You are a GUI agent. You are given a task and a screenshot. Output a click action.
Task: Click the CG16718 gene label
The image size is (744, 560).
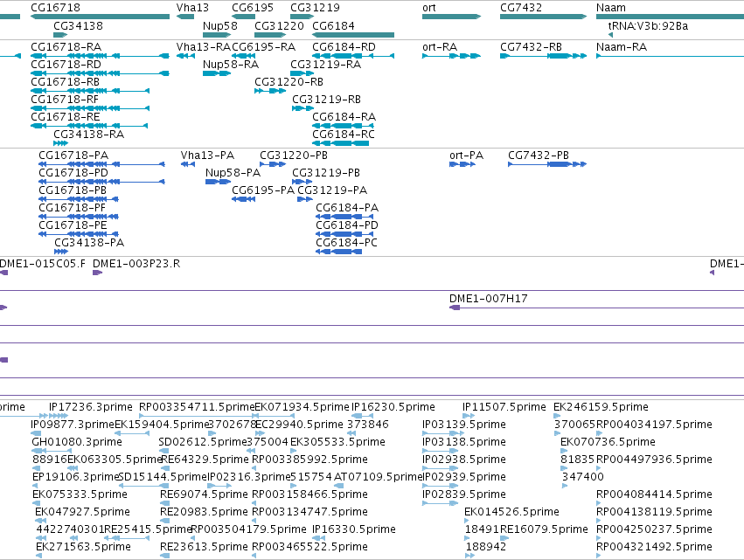click(55, 8)
